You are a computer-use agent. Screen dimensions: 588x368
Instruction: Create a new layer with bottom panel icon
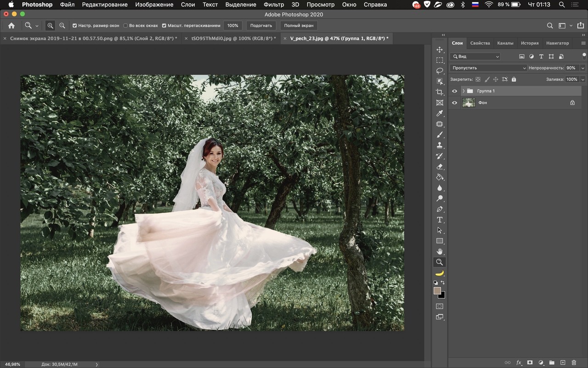pyautogui.click(x=563, y=362)
